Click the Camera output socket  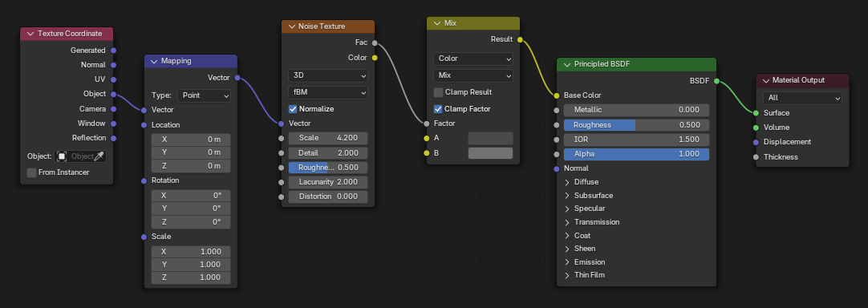[x=113, y=109]
